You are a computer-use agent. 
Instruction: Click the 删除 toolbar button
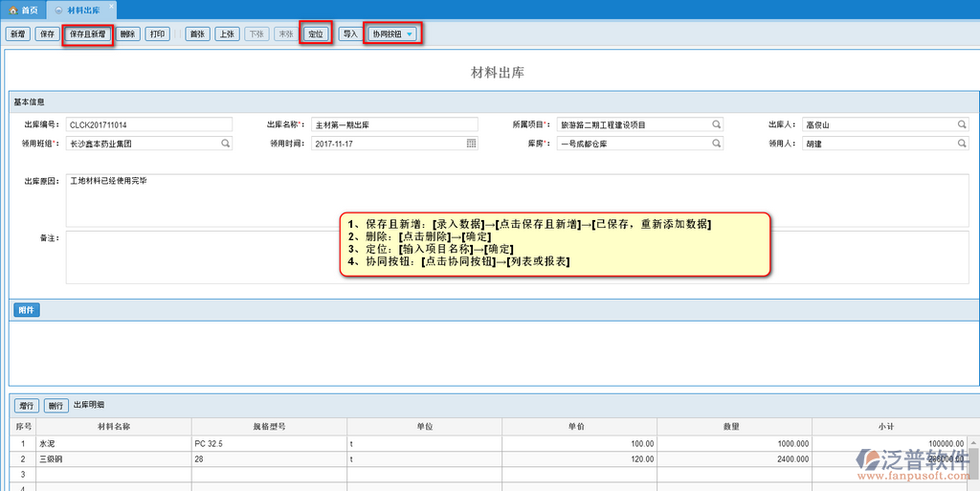click(128, 34)
